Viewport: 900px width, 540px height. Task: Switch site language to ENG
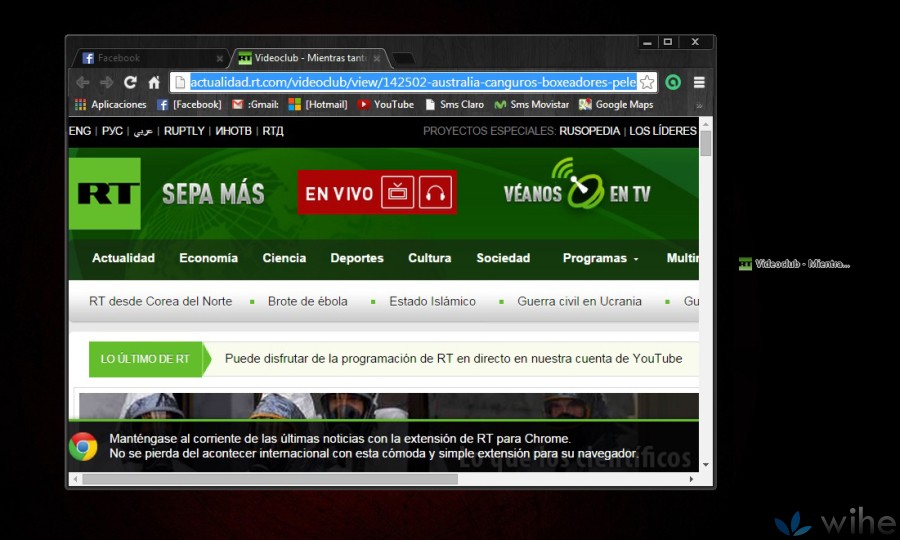click(x=80, y=131)
